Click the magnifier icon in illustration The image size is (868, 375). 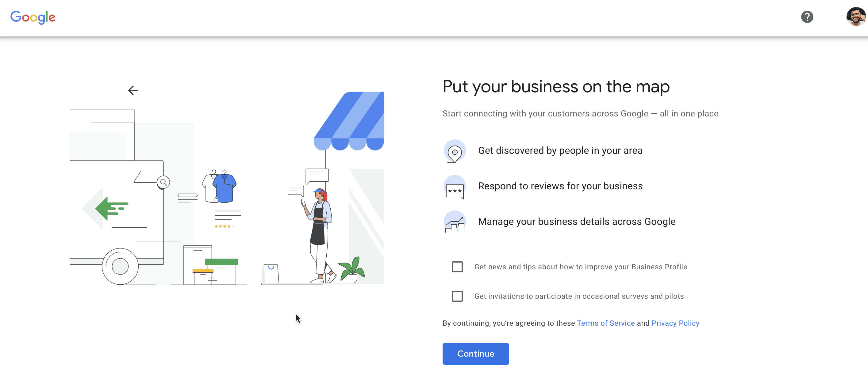coord(163,183)
